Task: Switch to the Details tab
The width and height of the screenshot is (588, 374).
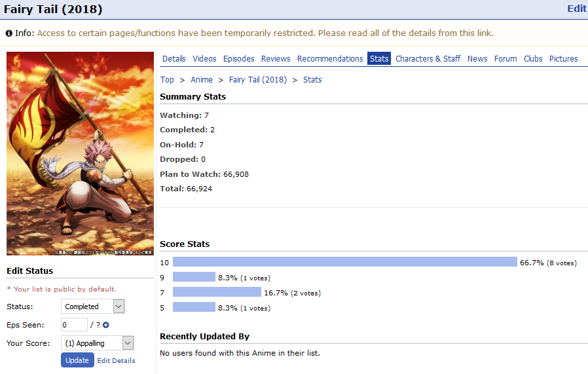Action: tap(174, 59)
